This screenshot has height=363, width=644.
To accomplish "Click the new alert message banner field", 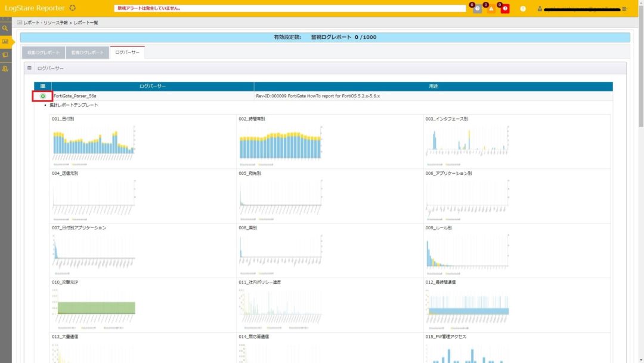I will tap(290, 8).
